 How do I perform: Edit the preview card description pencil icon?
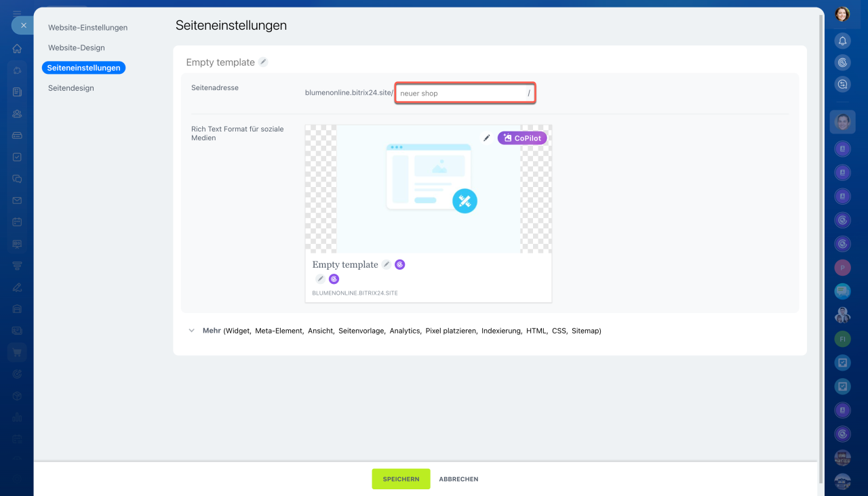tap(320, 279)
